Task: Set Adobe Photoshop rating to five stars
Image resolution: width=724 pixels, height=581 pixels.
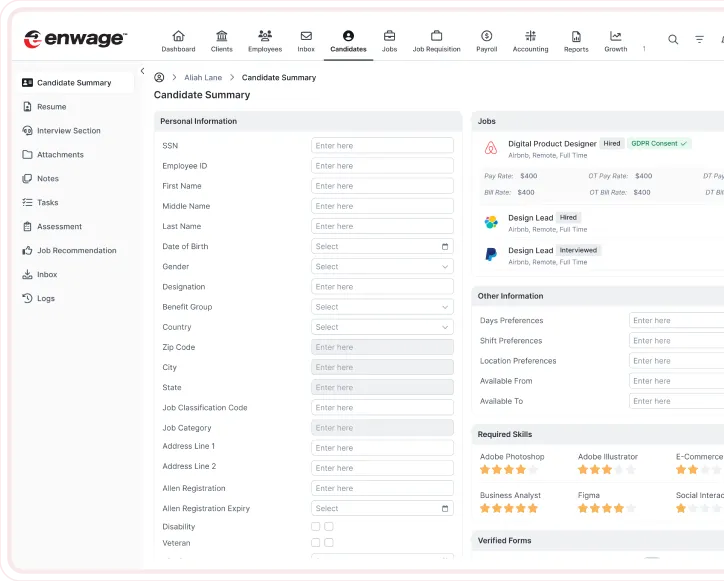Action: 533,469
